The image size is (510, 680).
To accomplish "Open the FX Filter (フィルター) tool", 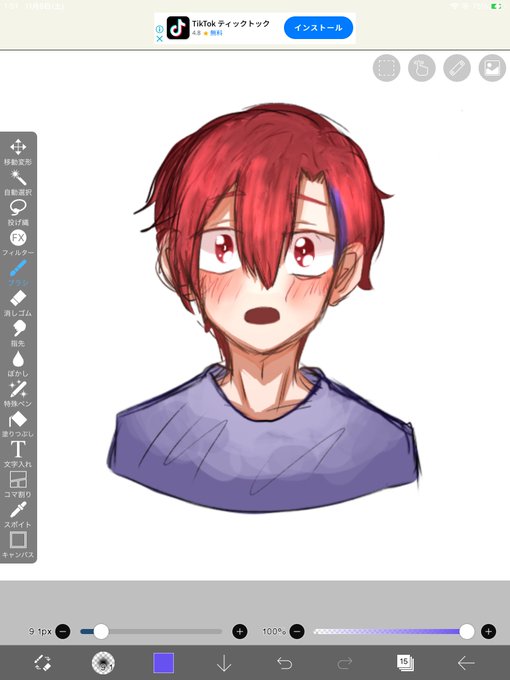I will click(18, 242).
